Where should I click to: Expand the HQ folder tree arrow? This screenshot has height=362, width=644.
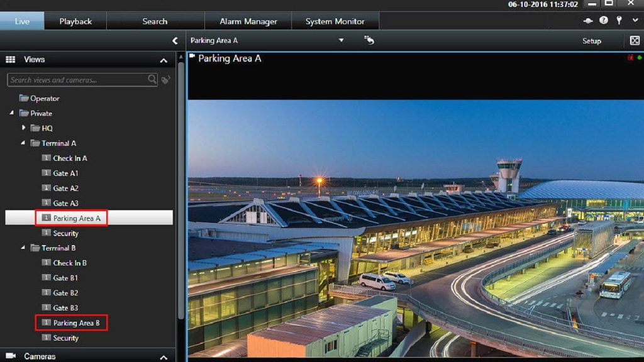(24, 128)
